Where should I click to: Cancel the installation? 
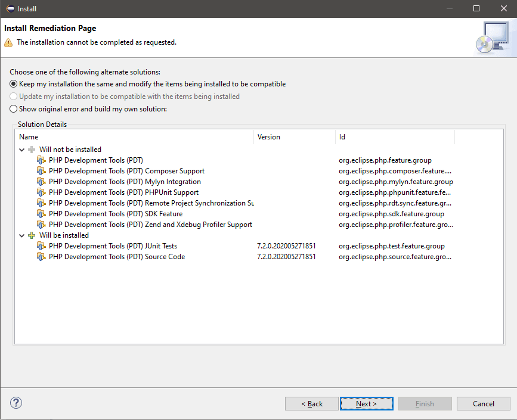[483, 403]
